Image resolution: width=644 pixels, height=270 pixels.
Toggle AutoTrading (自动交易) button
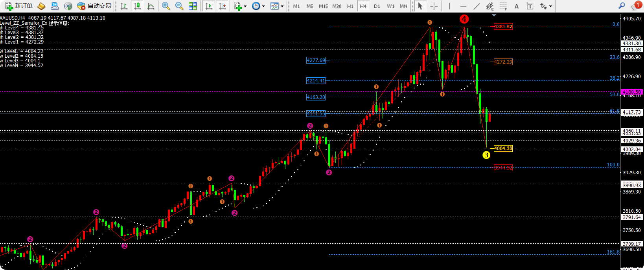[94, 6]
